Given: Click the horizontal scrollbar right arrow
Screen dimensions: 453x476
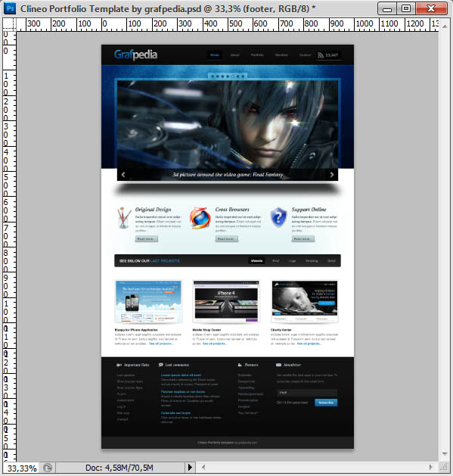Looking at the screenshot, I should coord(430,467).
